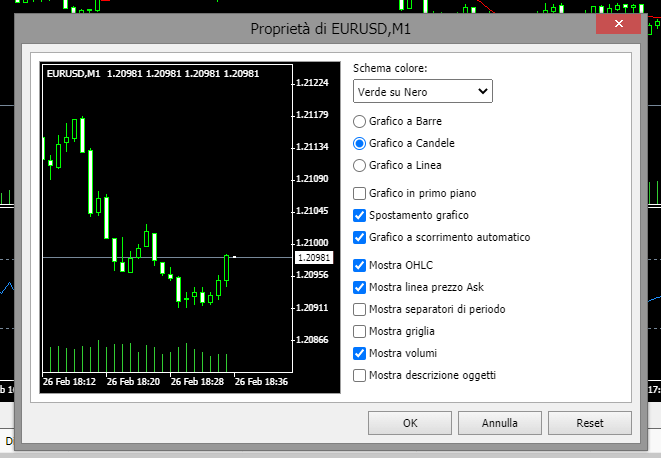
Task: Click the 26 Feb 18:28 time label
Action: (197, 382)
